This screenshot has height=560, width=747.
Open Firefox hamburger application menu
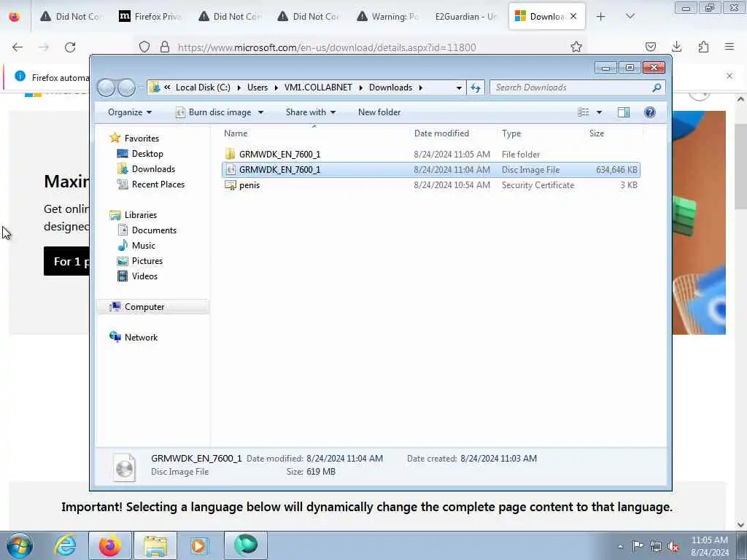click(729, 47)
